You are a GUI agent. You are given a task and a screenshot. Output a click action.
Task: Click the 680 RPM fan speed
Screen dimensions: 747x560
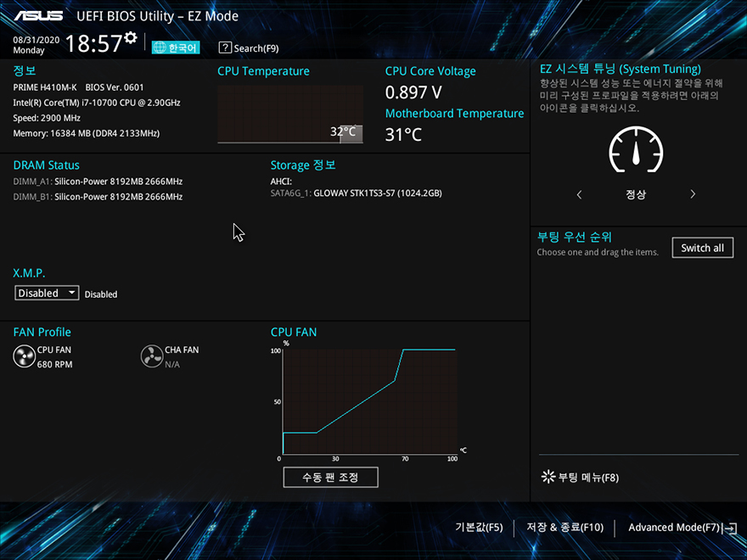coord(55,365)
